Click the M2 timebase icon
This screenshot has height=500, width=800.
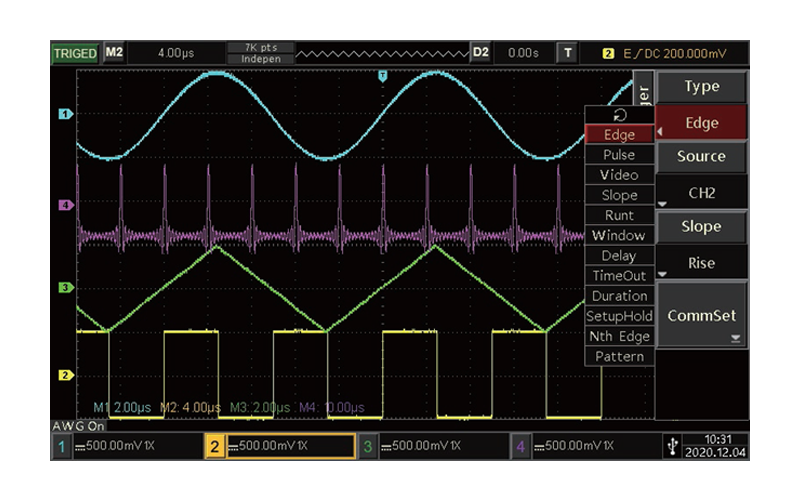[113, 53]
